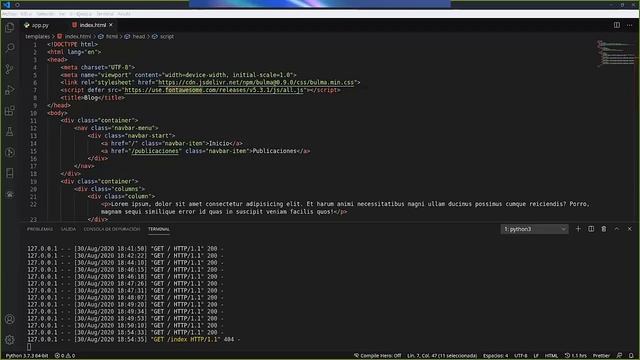Viewport: 640px width, 360px height.
Task: Click the '<meta charset="UTF-8">' line
Action: (x=98, y=67)
